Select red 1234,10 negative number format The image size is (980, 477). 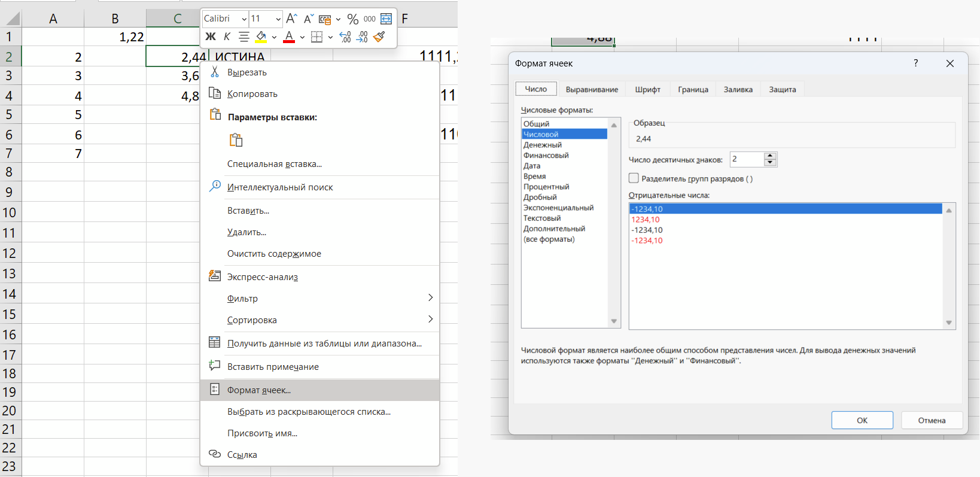[646, 220]
